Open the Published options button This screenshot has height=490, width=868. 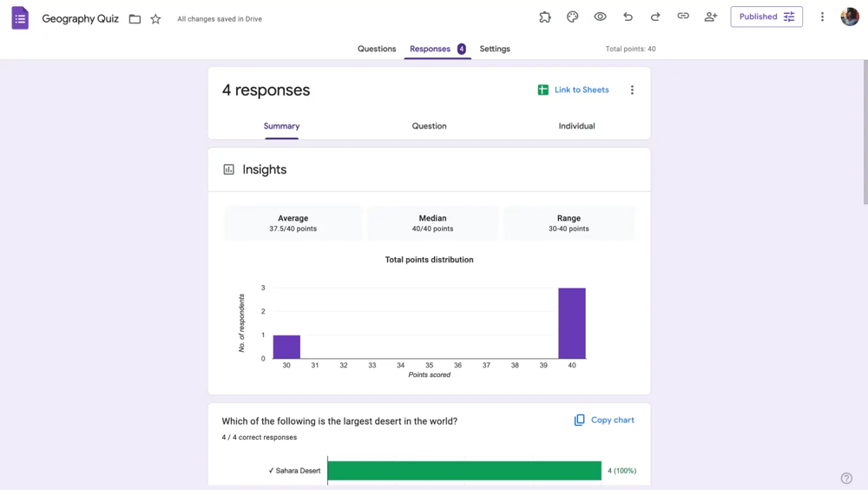[766, 17]
